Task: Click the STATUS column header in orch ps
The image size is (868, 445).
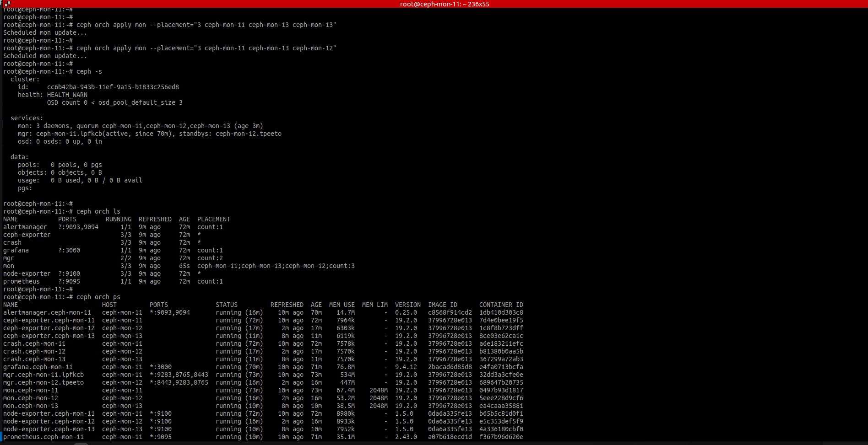Action: pos(227,305)
